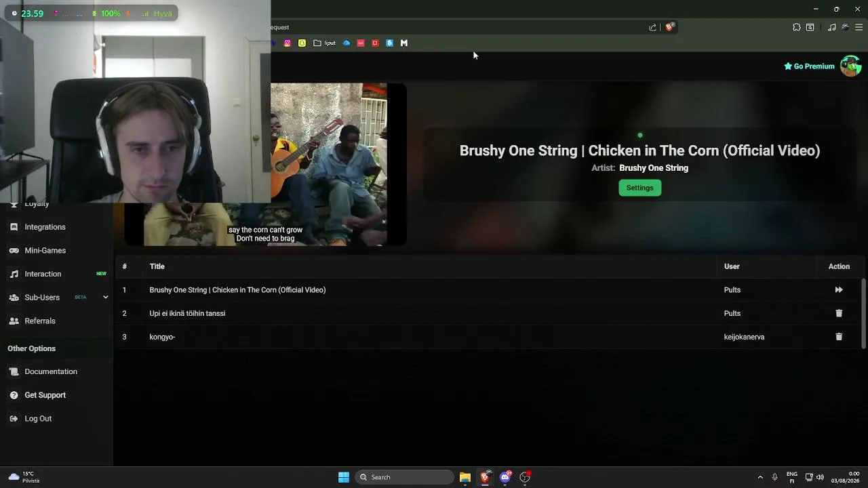Click Log Out in the sidebar

pyautogui.click(x=38, y=419)
